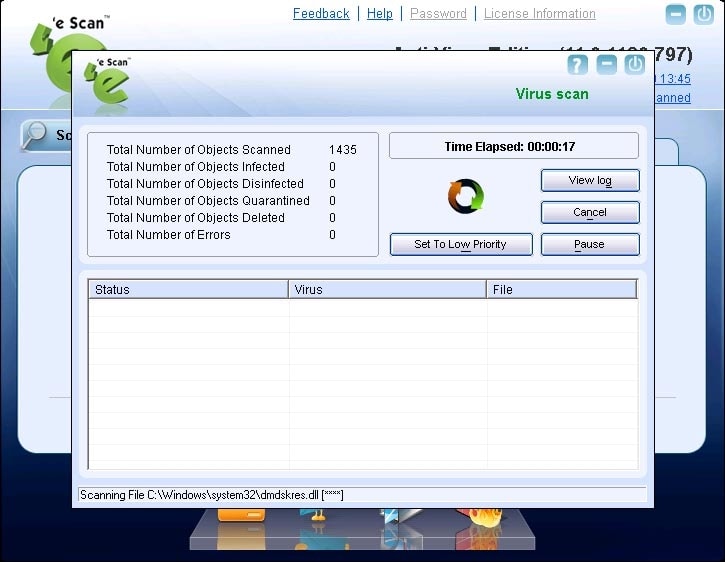
Task: Click Total Number of Objects Scanned label
Action: point(198,150)
